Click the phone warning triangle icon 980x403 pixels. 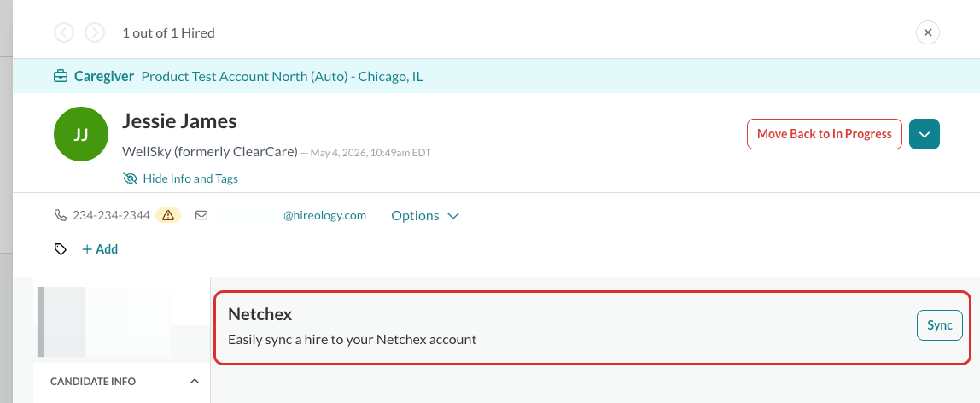pos(168,215)
